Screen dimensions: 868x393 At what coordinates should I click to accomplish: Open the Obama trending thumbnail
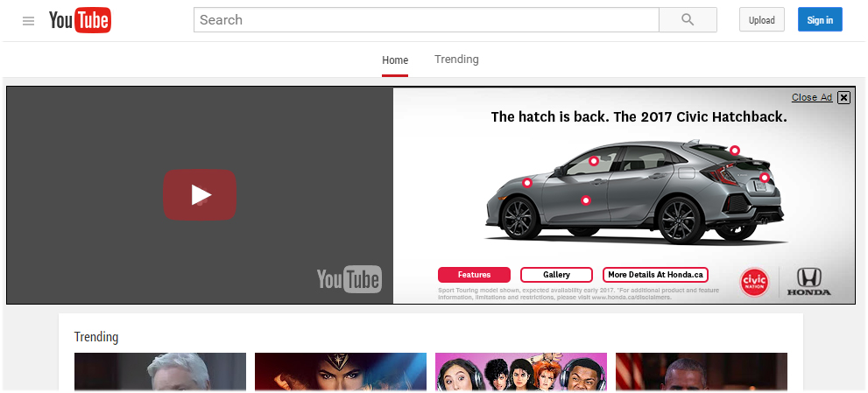[x=702, y=372]
